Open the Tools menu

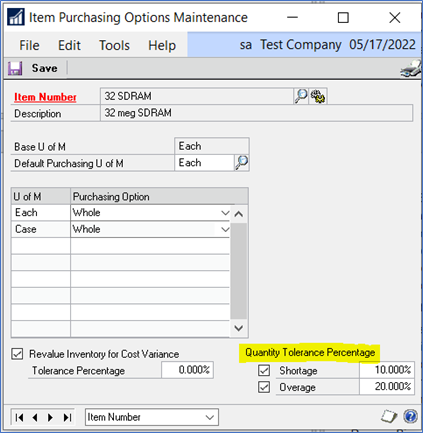(x=114, y=45)
